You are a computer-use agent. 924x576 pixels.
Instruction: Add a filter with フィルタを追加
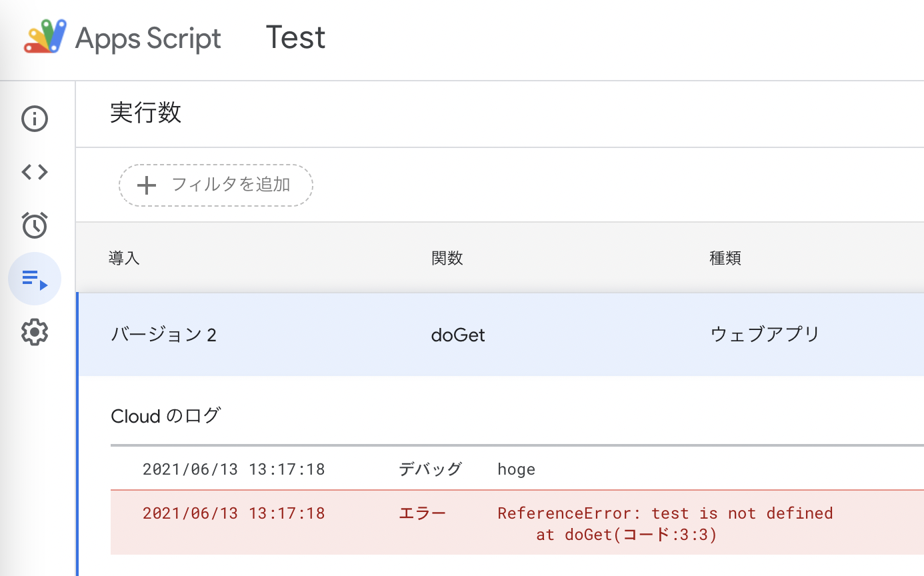pos(215,185)
